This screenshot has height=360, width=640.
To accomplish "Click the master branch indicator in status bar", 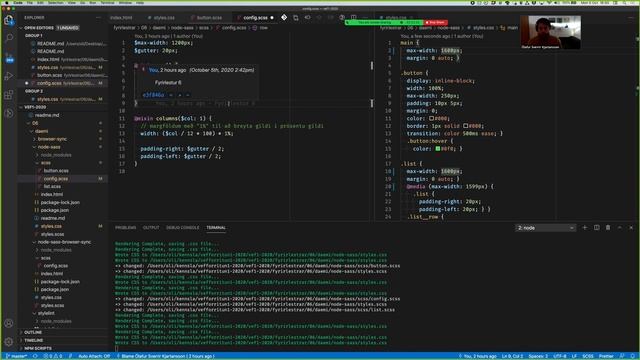I will point(17,356).
